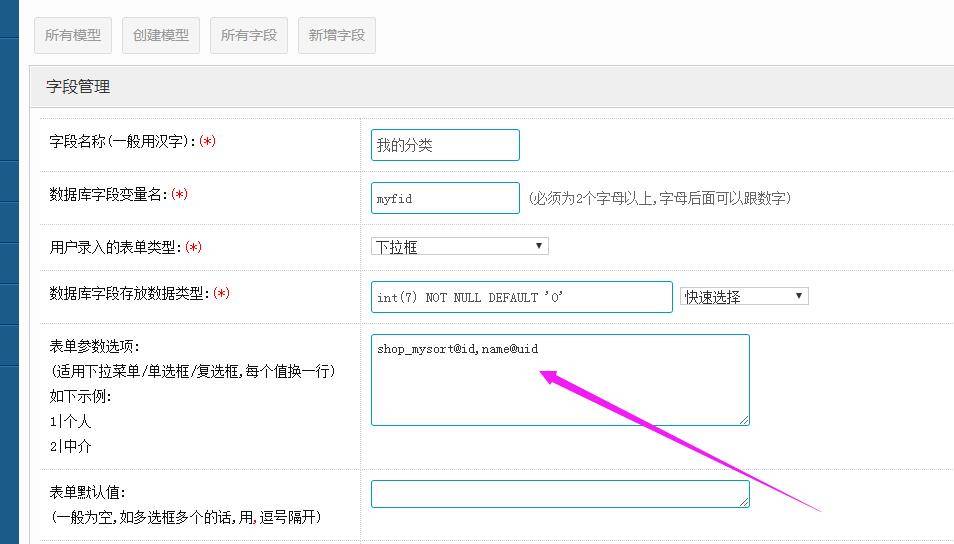Click the 所有模型 button

[73, 35]
